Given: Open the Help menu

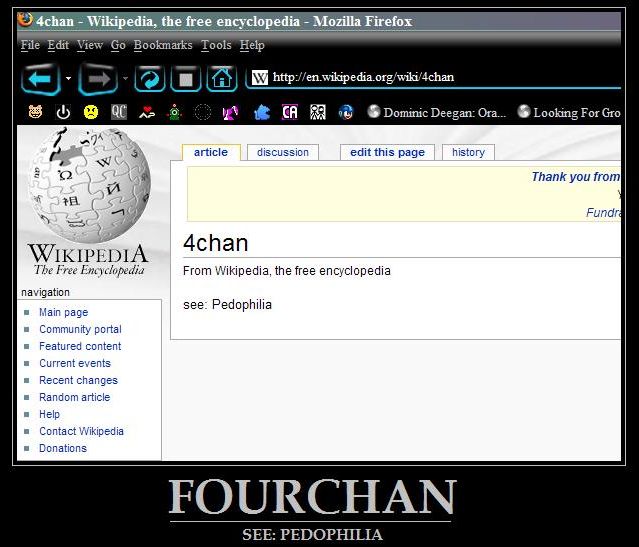Looking at the screenshot, I should [x=252, y=45].
